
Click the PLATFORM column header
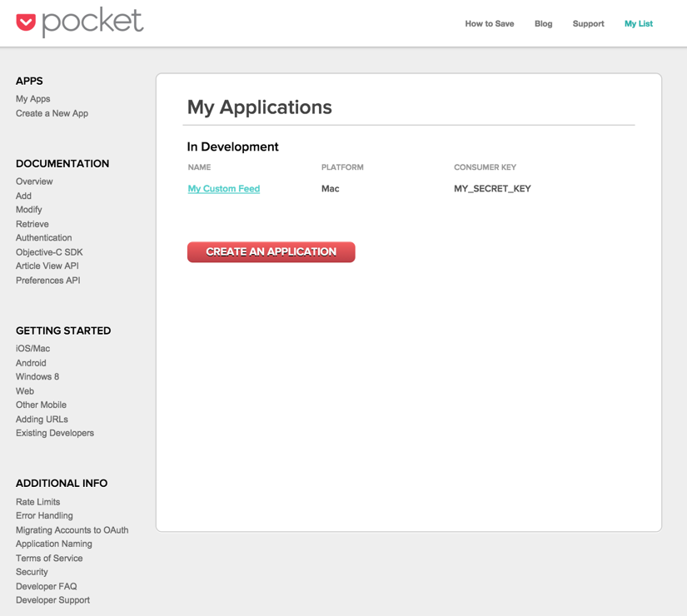pyautogui.click(x=342, y=167)
